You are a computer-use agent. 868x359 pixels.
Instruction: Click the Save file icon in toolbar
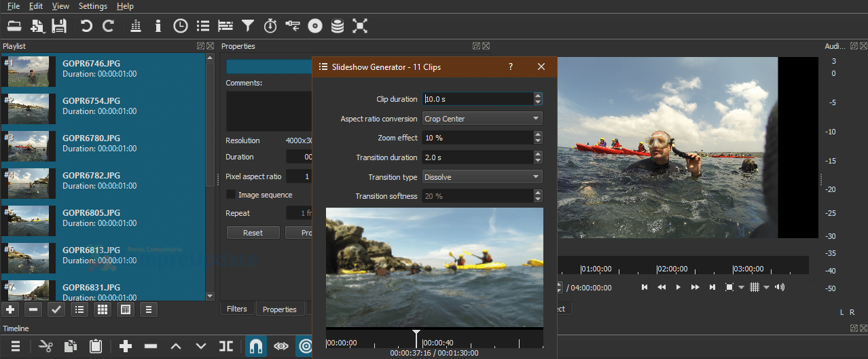[60, 26]
